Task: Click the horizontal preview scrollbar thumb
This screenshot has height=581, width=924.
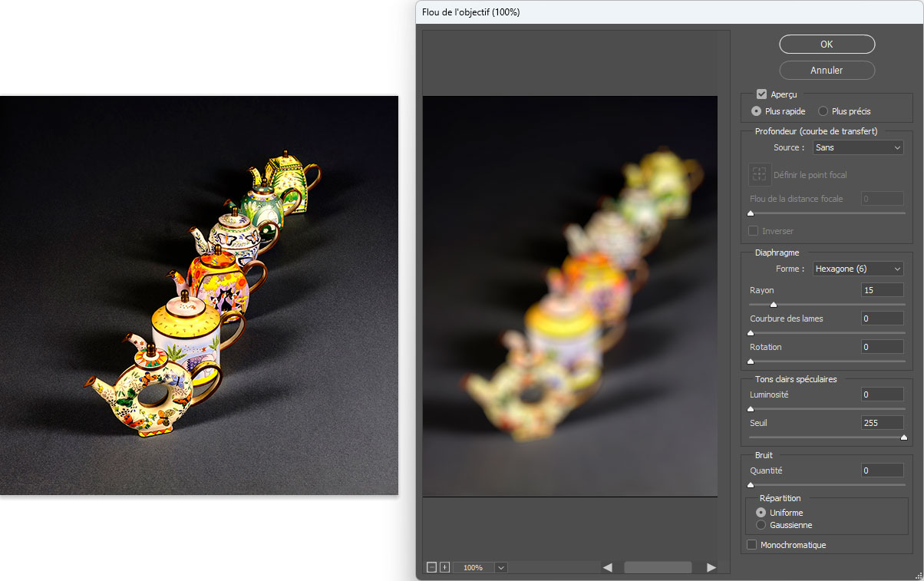Action: 658,567
